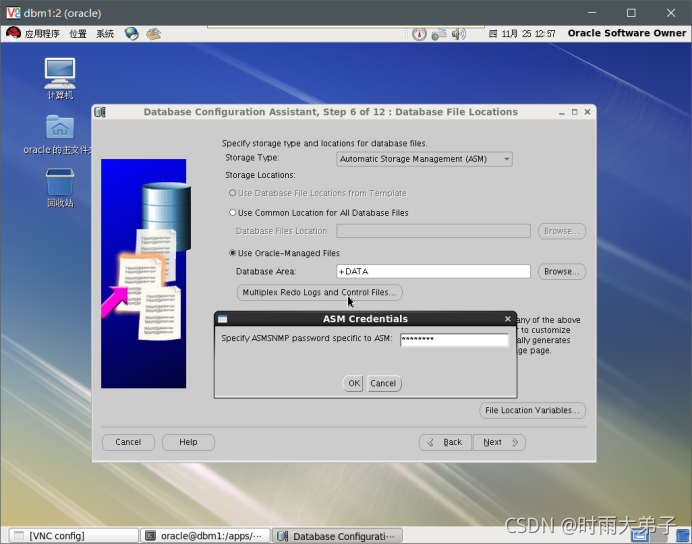The height and width of the screenshot is (544, 692).
Task: Click OK in ASM Credentials dialog
Action: click(353, 383)
